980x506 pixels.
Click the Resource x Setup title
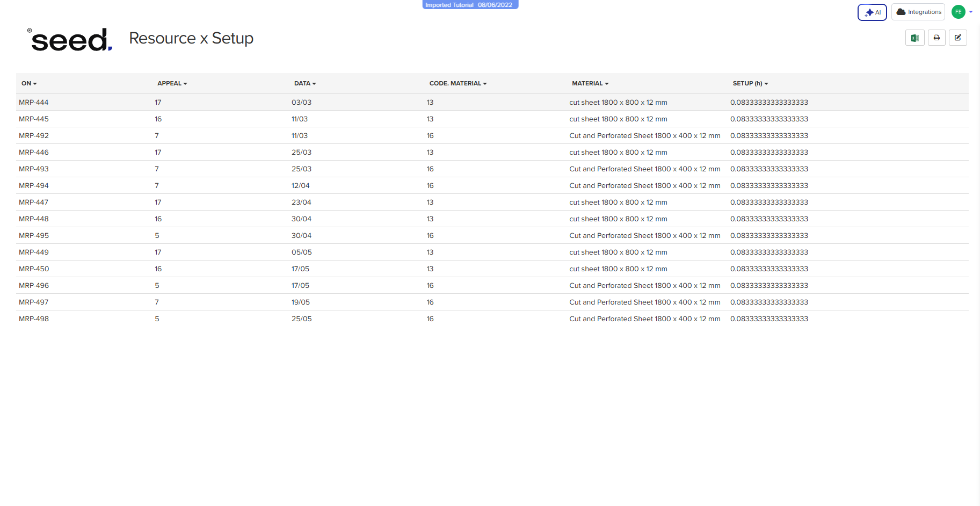[191, 38]
